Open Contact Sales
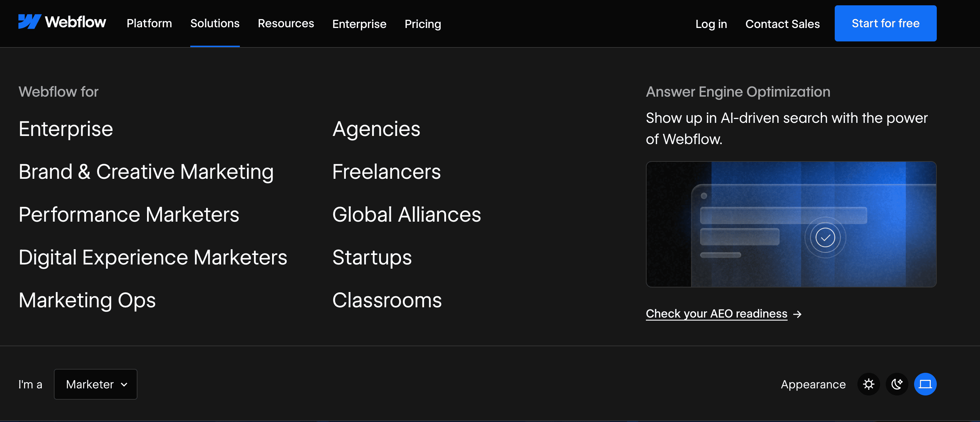This screenshot has height=422, width=980. [783, 24]
